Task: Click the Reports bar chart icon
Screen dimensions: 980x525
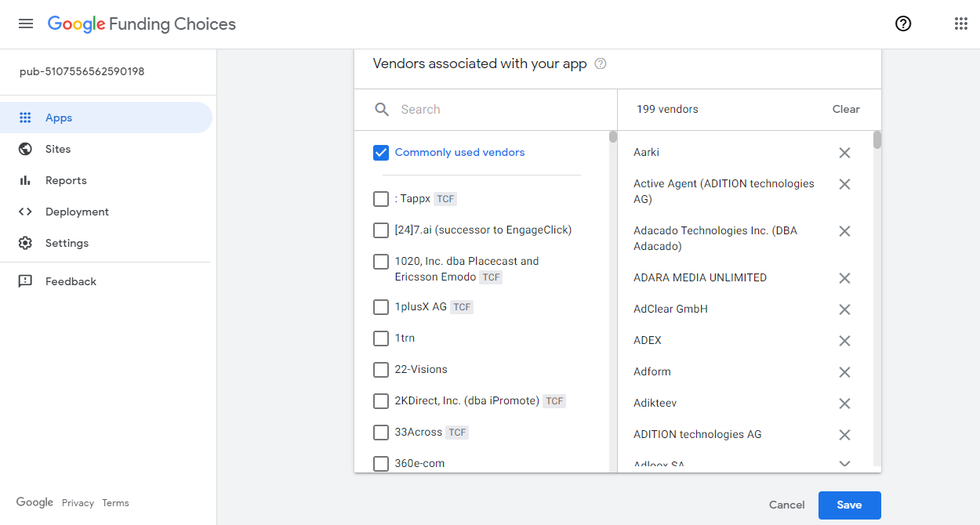Action: (x=25, y=180)
